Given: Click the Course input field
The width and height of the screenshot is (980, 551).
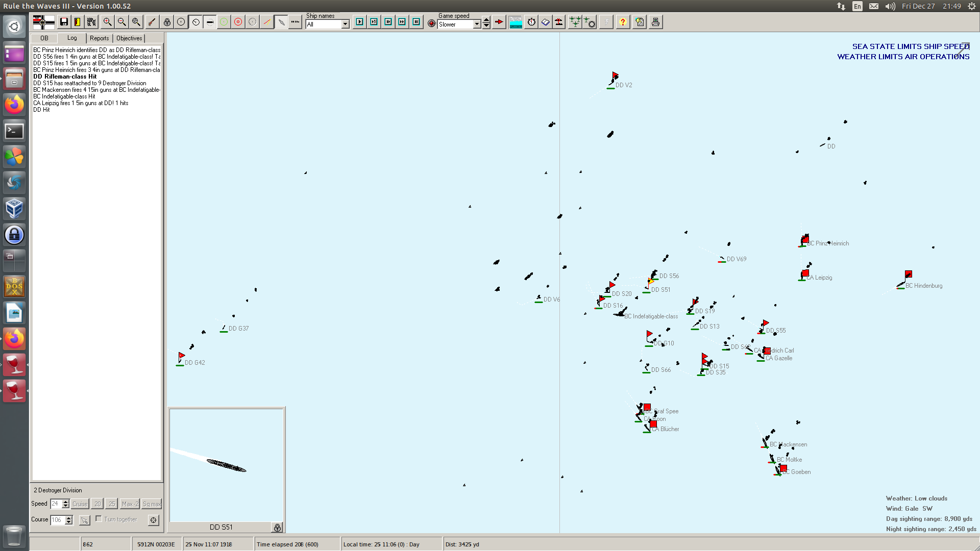Looking at the screenshot, I should click(57, 520).
